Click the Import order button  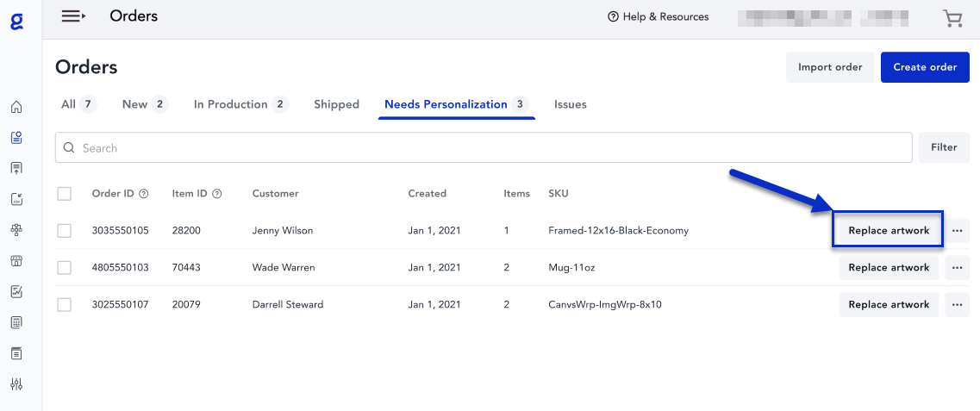pyautogui.click(x=829, y=67)
